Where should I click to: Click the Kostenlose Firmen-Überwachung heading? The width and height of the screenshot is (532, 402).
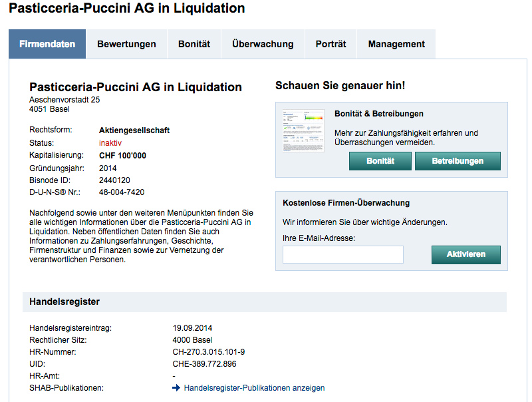point(346,203)
